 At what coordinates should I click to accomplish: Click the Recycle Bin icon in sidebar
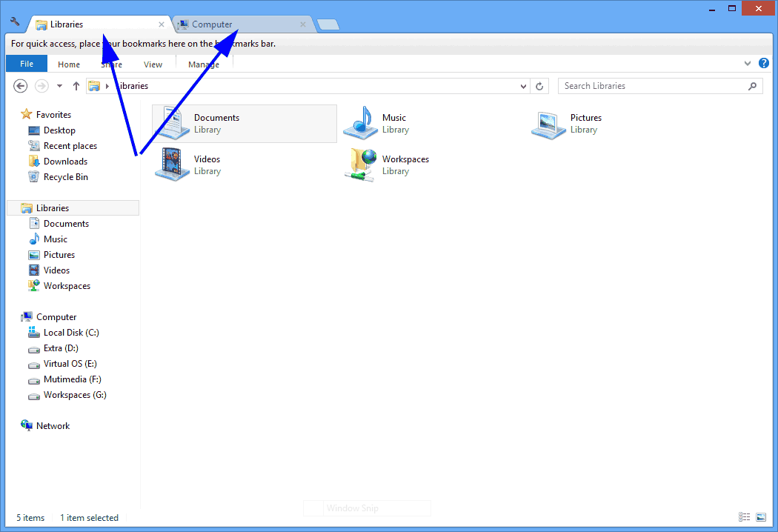click(34, 176)
